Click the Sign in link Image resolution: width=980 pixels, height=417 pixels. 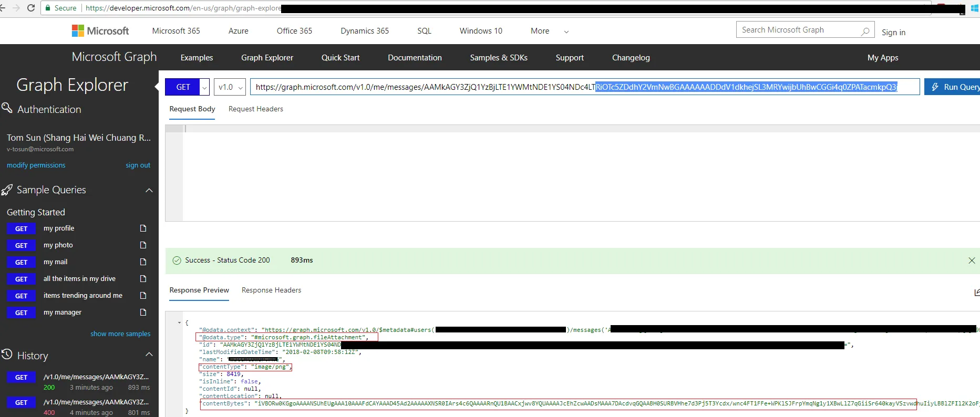click(x=893, y=33)
